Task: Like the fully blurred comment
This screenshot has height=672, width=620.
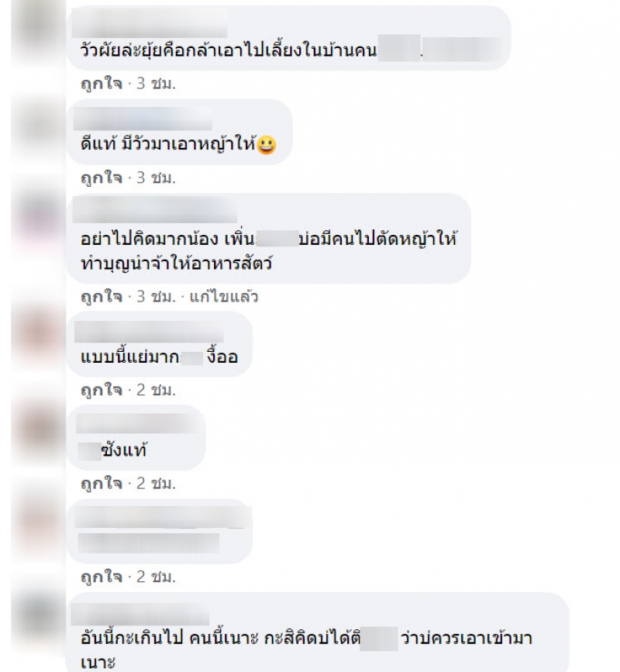Action: (101, 577)
